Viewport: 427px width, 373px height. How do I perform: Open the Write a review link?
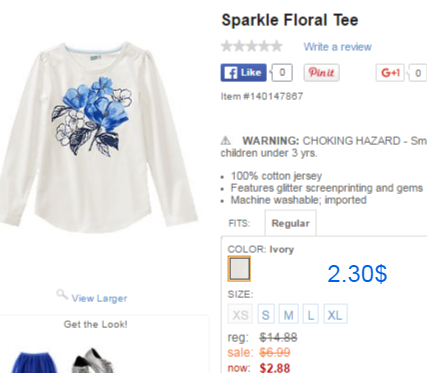pyautogui.click(x=337, y=47)
